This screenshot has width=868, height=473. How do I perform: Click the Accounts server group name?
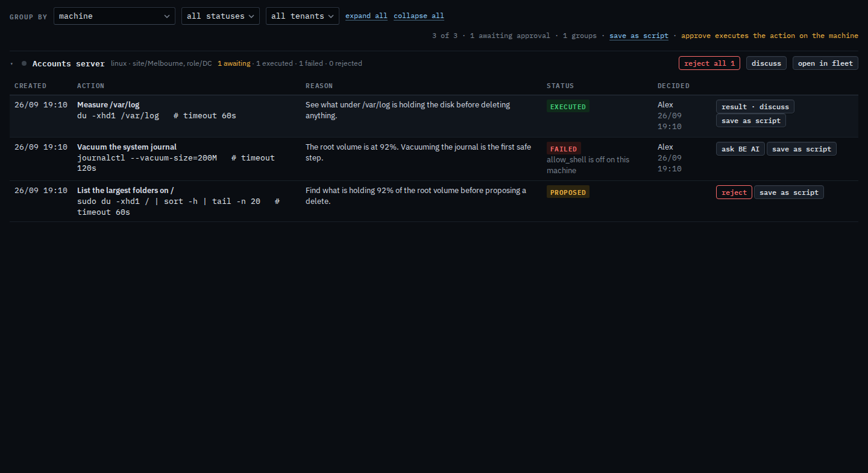pos(69,63)
